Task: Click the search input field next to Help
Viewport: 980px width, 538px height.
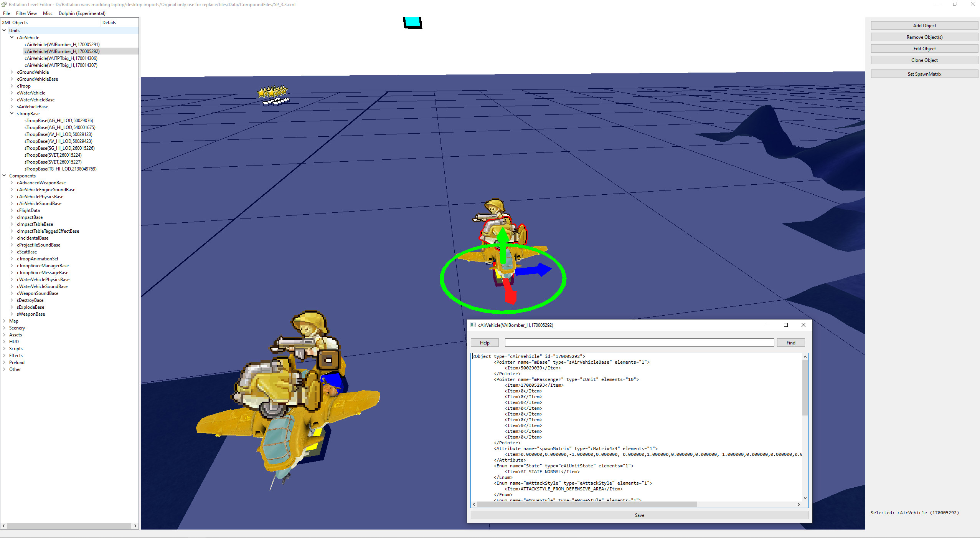Action: 638,342
